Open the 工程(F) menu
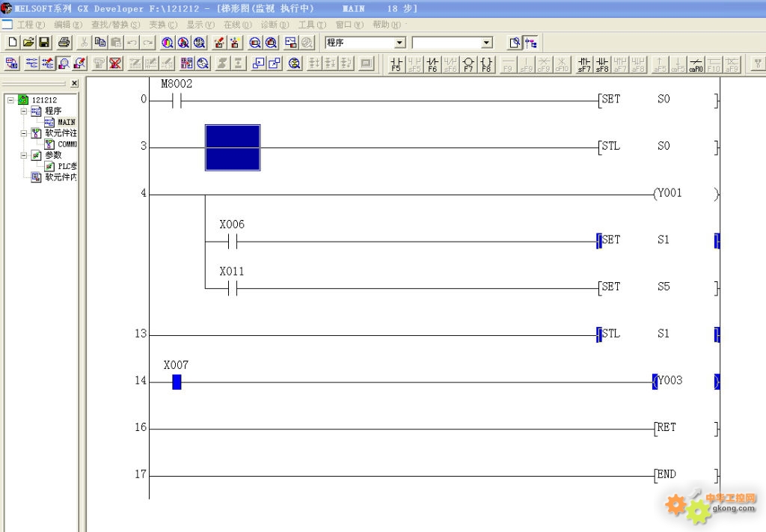 [x=31, y=25]
